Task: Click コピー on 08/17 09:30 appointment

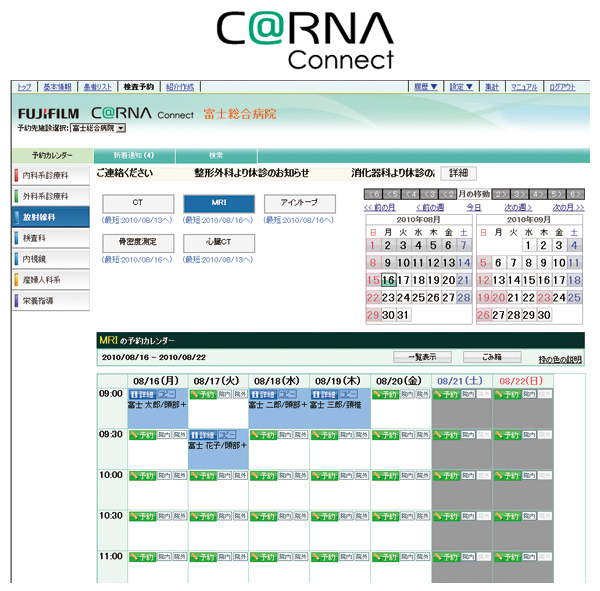Action: pos(227,435)
